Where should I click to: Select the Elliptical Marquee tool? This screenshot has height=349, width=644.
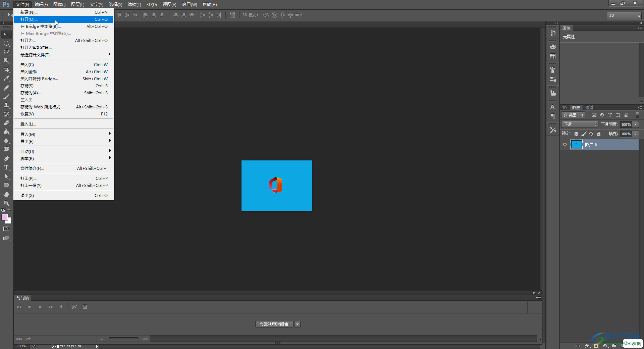(6, 43)
